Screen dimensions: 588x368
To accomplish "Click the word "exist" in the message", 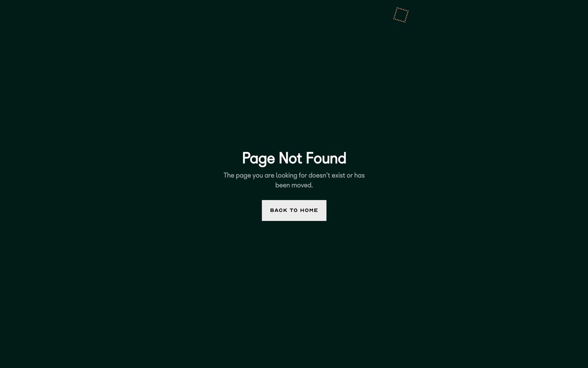I will tap(338, 175).
